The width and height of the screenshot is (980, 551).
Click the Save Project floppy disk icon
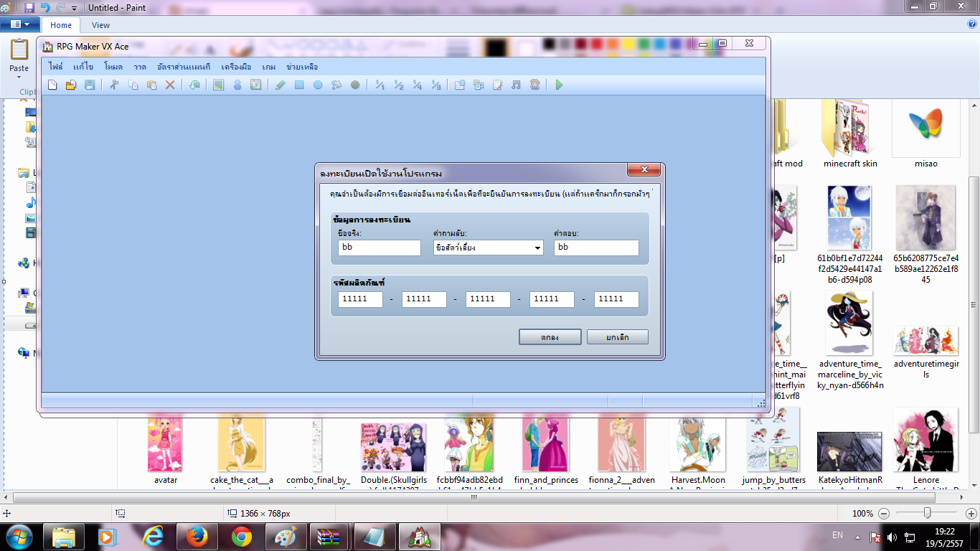[x=90, y=85]
